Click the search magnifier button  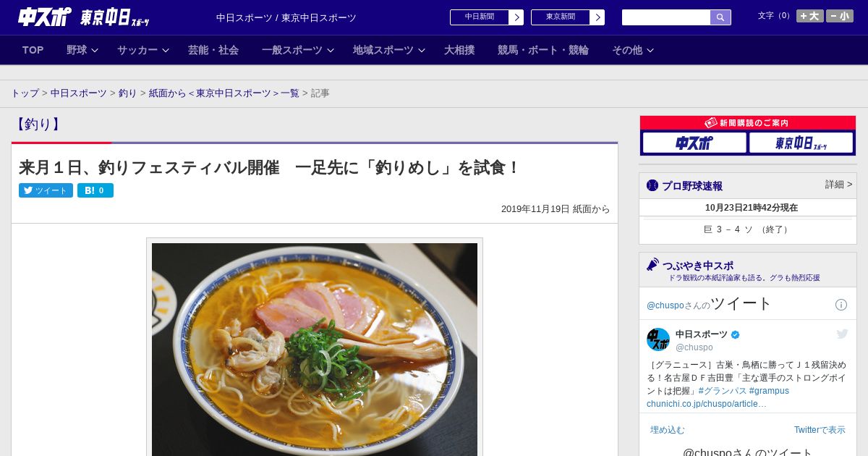[x=720, y=17]
